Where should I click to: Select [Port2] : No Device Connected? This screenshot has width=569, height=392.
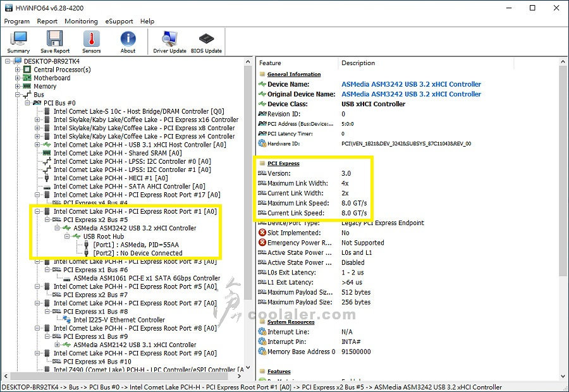click(138, 253)
